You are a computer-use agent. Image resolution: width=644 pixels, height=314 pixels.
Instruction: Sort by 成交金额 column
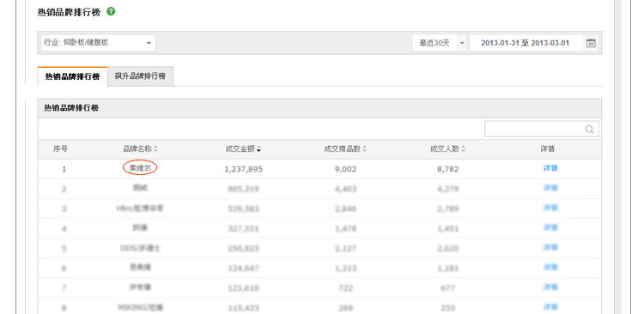pos(243,149)
